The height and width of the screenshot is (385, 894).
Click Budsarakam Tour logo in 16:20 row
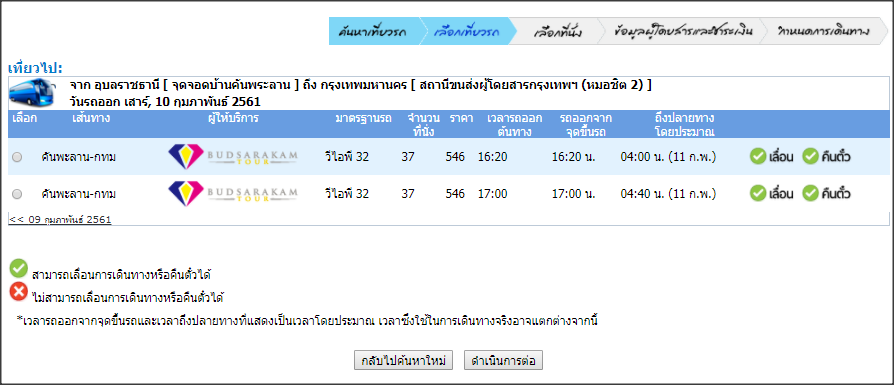click(233, 156)
